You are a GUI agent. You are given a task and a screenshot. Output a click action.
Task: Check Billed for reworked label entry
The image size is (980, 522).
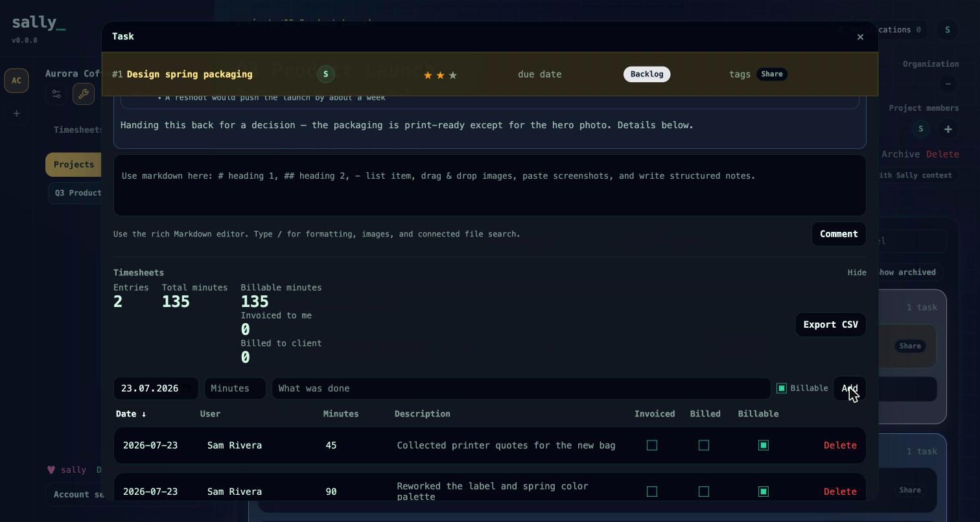pyautogui.click(x=704, y=492)
